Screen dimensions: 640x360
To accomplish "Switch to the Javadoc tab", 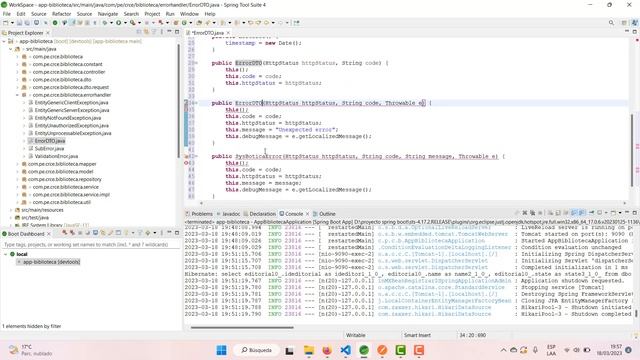I will [x=228, y=214].
